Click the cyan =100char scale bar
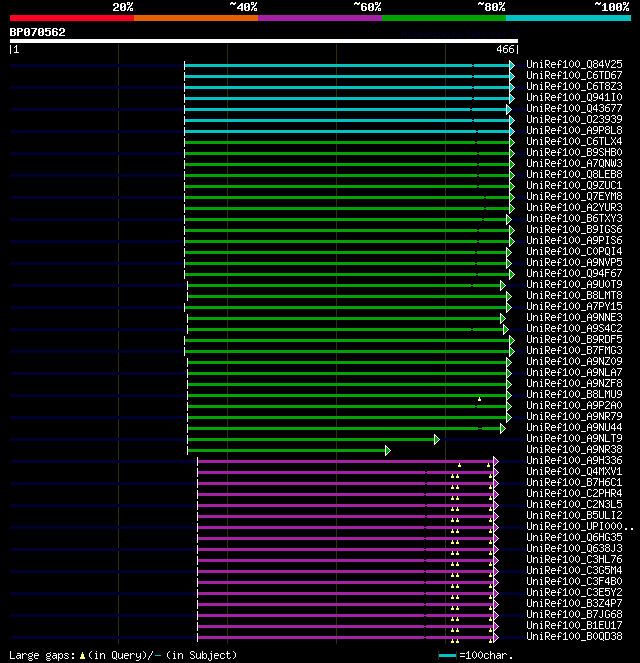The image size is (640, 663). coord(447,656)
